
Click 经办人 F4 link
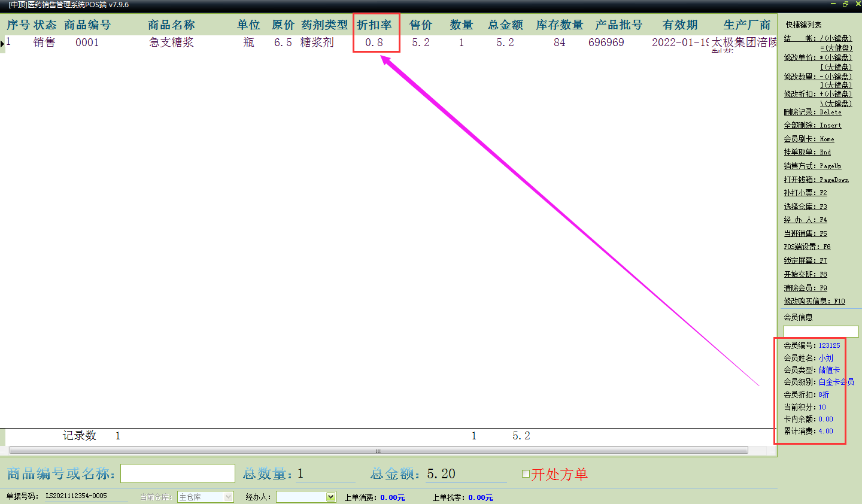point(805,220)
